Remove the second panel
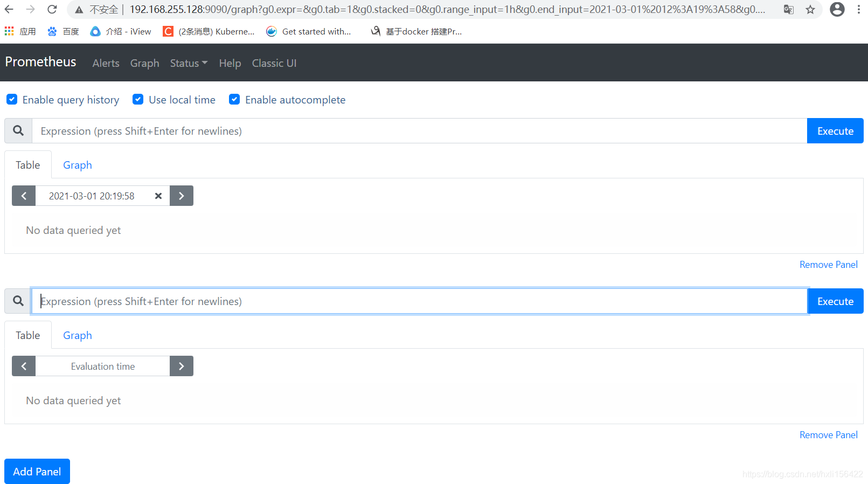The width and height of the screenshot is (868, 484). tap(829, 435)
